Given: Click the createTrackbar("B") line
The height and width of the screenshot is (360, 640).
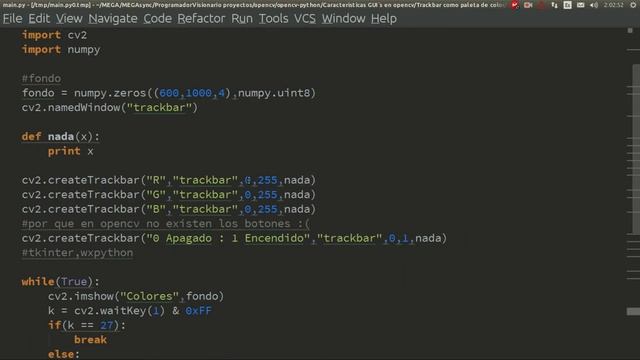Looking at the screenshot, I should point(169,209).
